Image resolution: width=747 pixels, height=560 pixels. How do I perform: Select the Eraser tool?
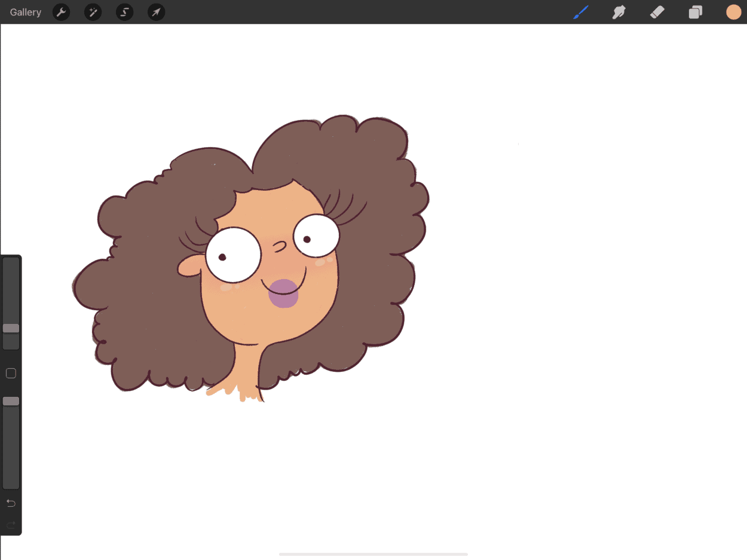(657, 12)
